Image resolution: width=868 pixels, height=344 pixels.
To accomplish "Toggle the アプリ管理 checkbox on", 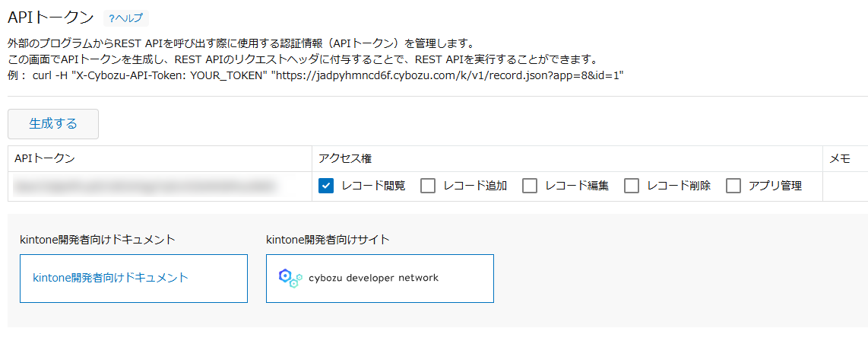I will (x=733, y=186).
